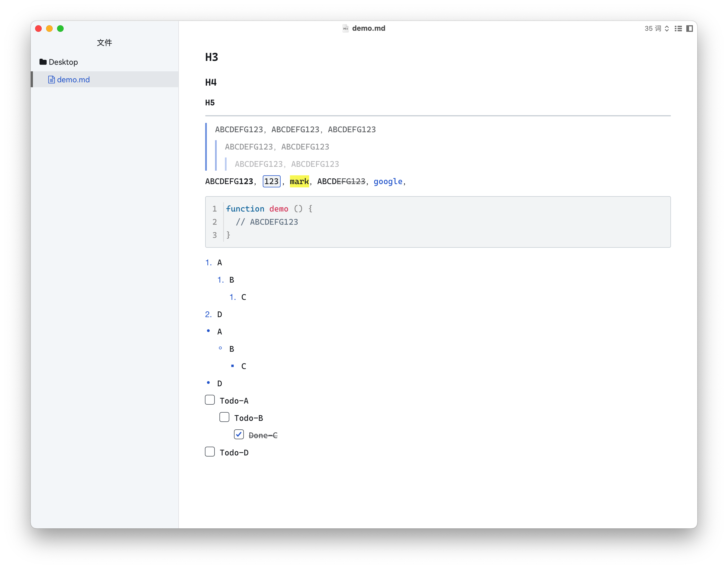Screen dimensions: 728x569
Task: Uncheck the completed Done-C item
Action: pos(239,434)
